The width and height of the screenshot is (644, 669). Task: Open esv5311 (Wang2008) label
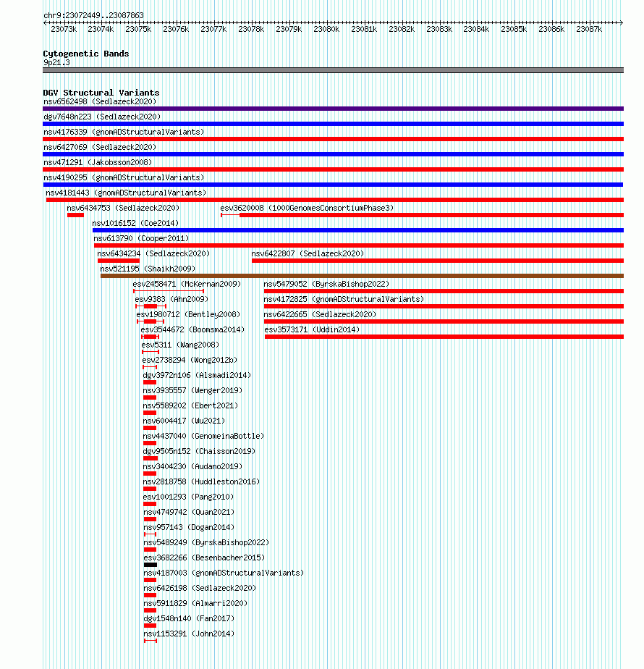[x=180, y=345]
